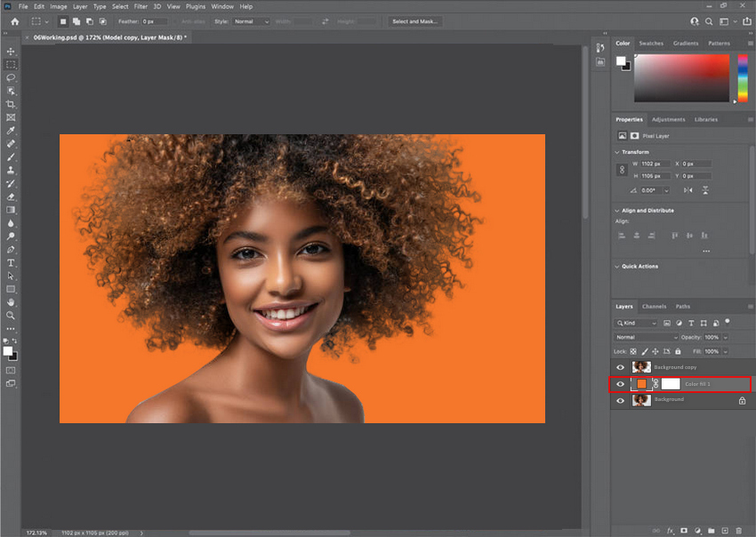Select the Horizontal Type tool
This screenshot has width=756, height=537.
(11, 262)
